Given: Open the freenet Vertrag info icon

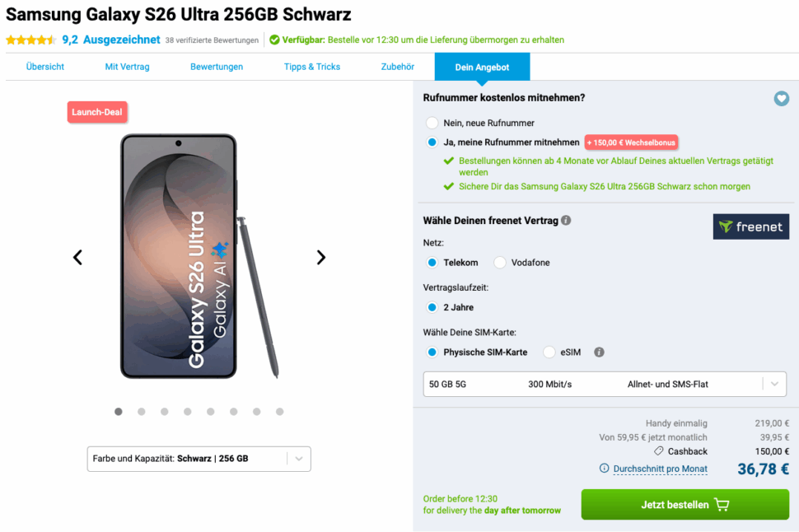Looking at the screenshot, I should 566,220.
